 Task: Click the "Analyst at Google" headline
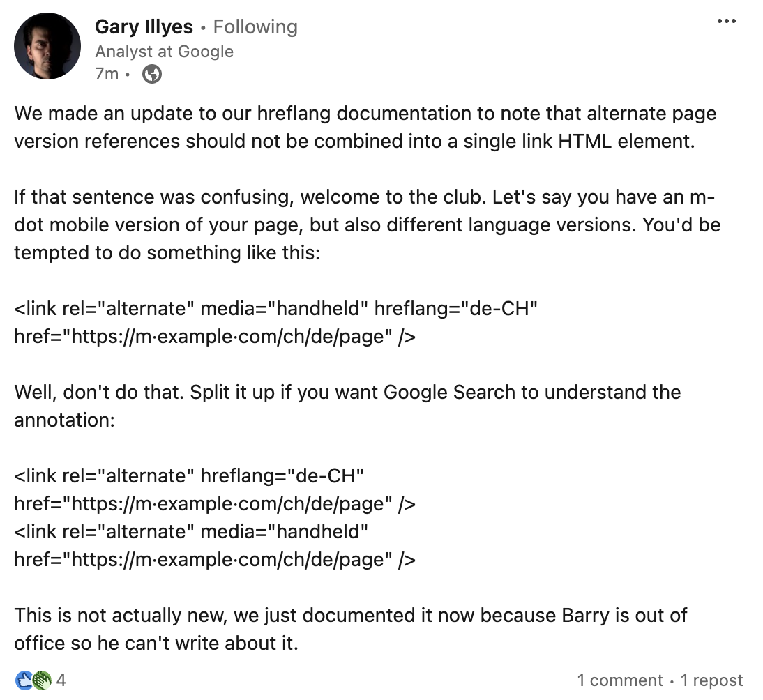[165, 51]
